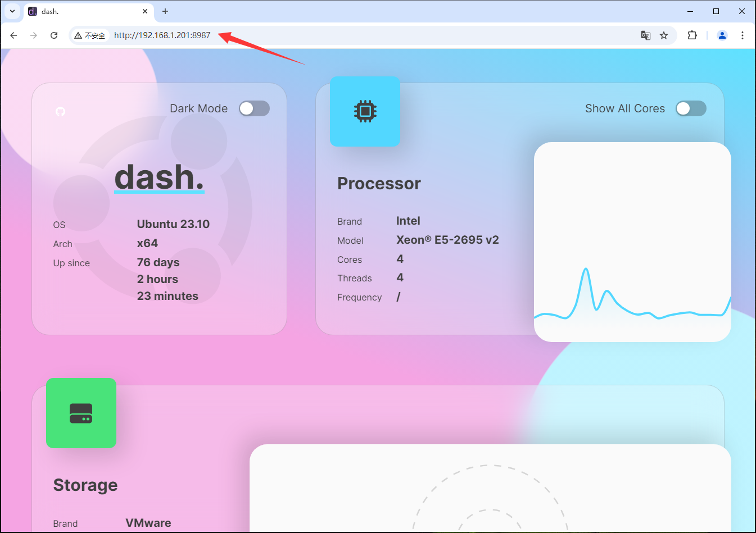Click the Show All Cores label text
Screen dimensions: 756x533
tap(625, 108)
